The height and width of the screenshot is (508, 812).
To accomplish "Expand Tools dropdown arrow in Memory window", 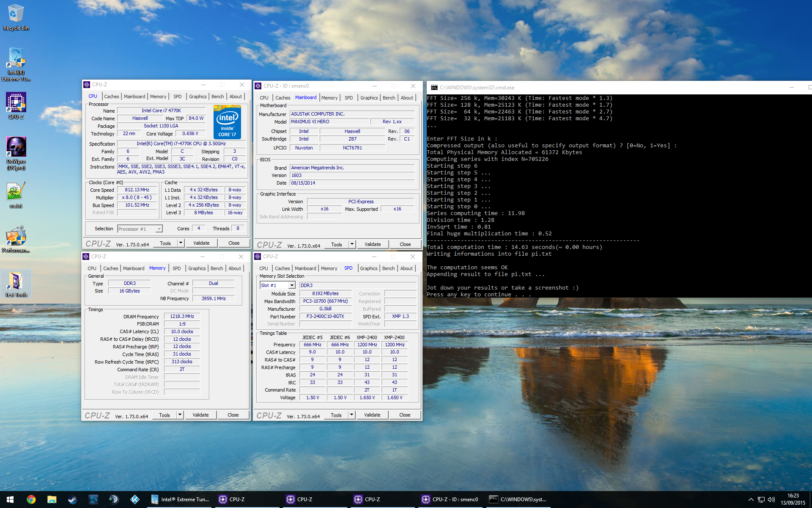I will point(180,415).
